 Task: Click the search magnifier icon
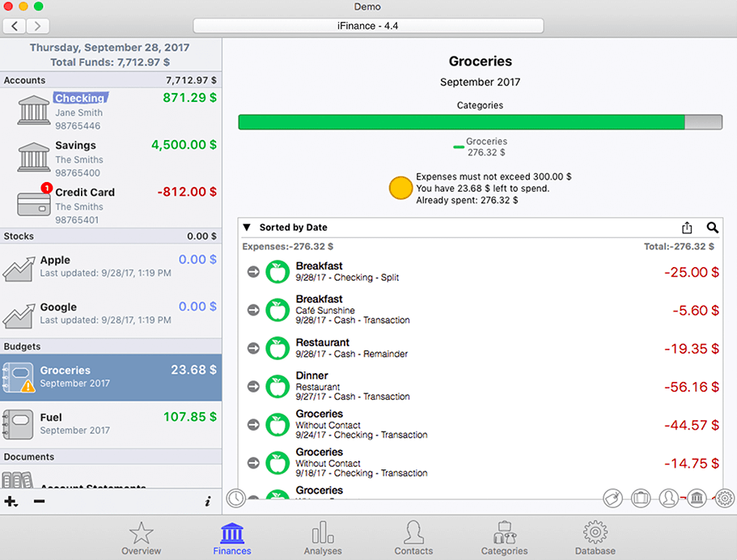(713, 227)
